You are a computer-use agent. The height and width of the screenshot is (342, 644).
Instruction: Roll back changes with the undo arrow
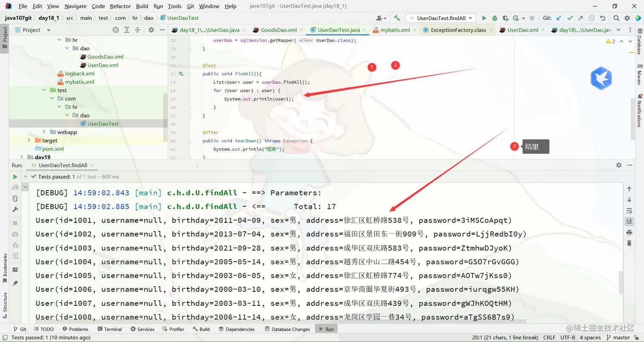[602, 18]
